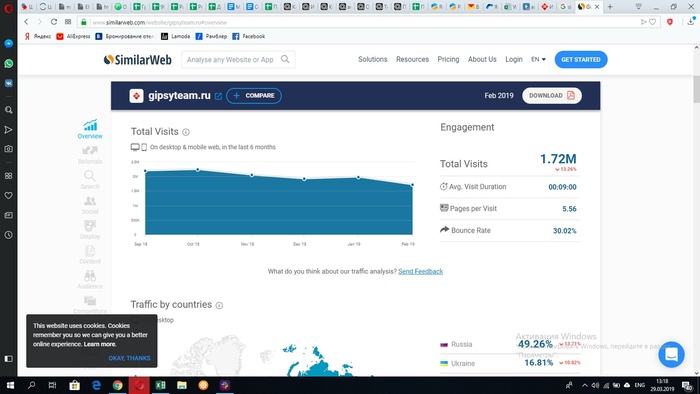Click the Send Feedback link
This screenshot has height=394, width=700.
click(421, 271)
